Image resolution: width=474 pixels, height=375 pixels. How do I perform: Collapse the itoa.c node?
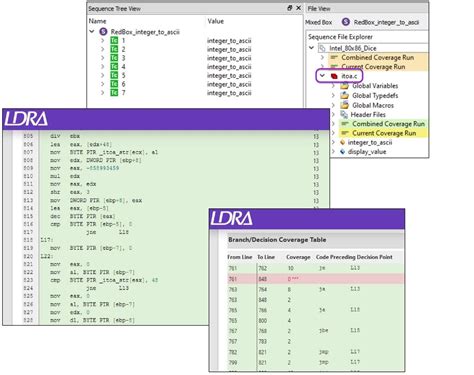click(x=322, y=76)
